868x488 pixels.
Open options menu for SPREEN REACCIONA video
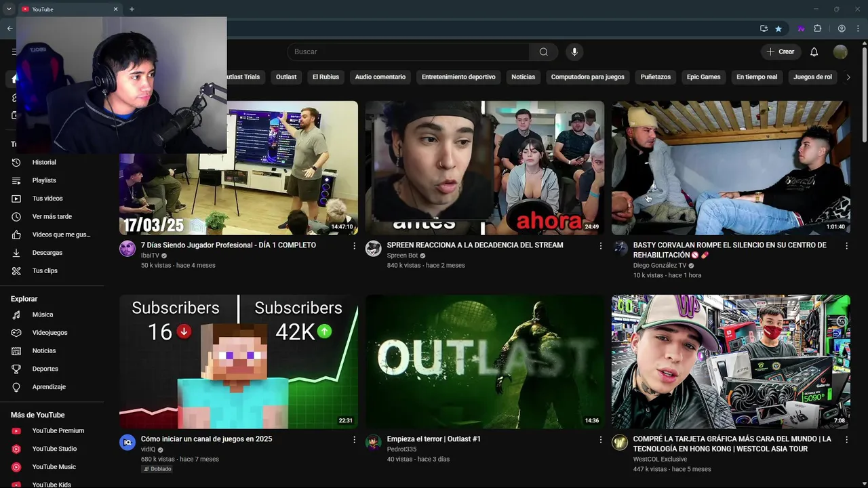(600, 246)
